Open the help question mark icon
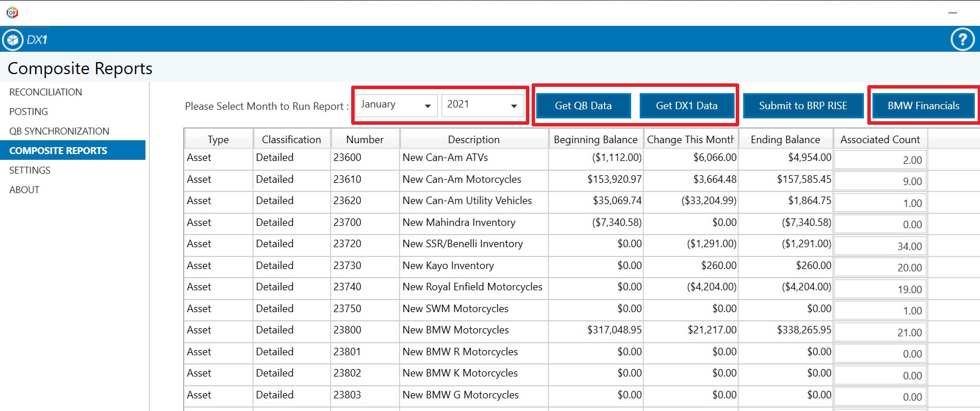Image resolution: width=980 pixels, height=411 pixels. pos(962,40)
